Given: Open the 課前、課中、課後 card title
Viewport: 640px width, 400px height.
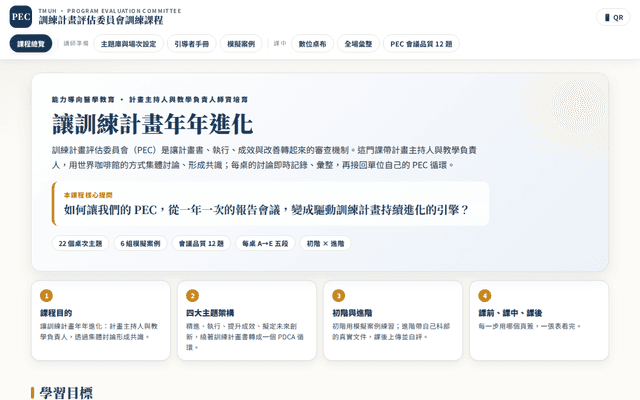Looking at the screenshot, I should point(510,313).
